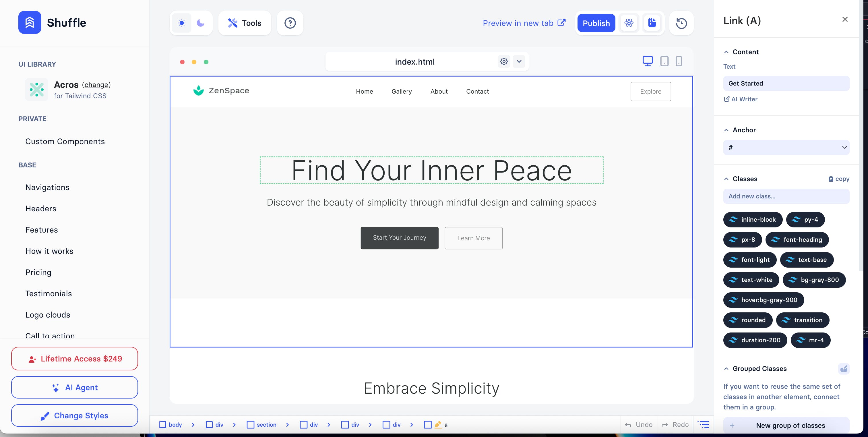Screen dimensions: 868x437
Task: Copy the classes with copy button
Action: [x=839, y=179]
